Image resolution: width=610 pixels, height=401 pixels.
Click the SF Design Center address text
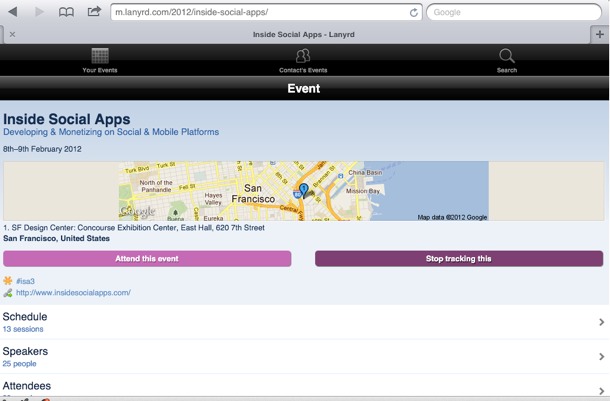click(134, 228)
